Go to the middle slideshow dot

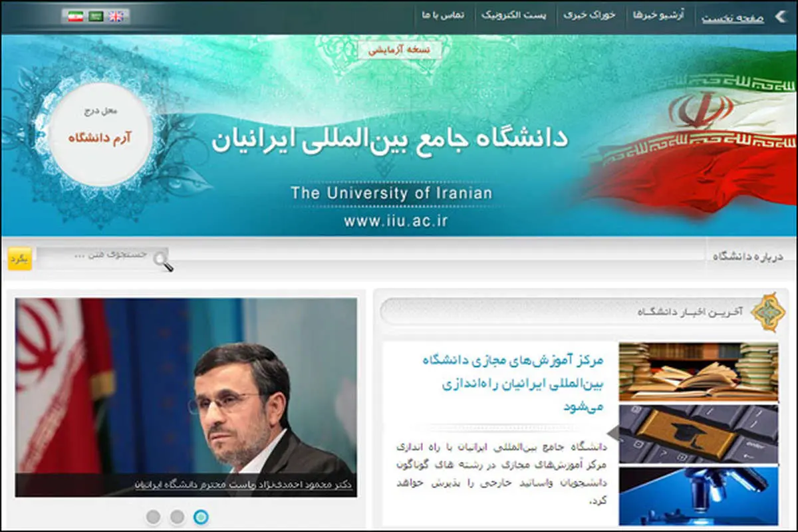coord(177,516)
